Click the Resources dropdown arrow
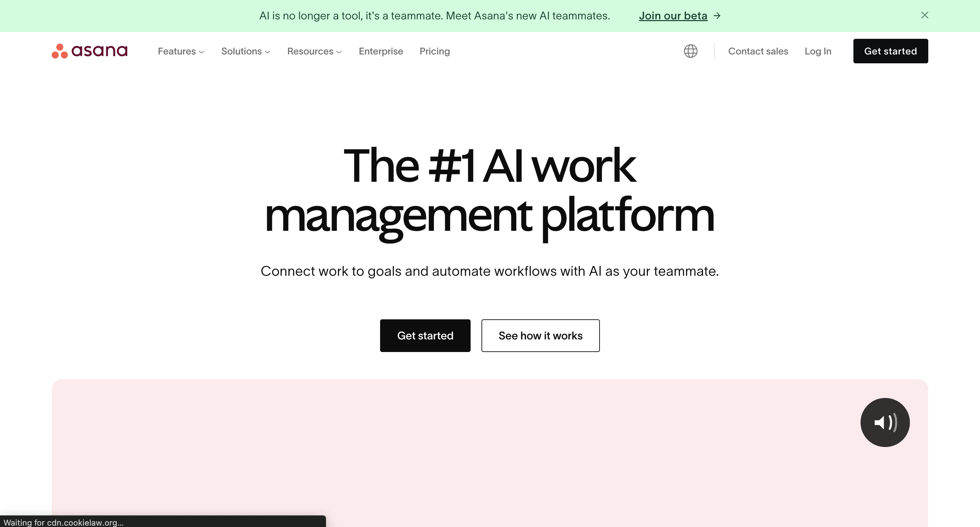The image size is (980, 527). pyautogui.click(x=340, y=51)
